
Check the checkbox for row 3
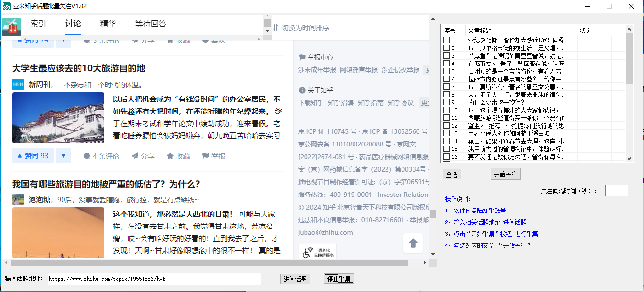coord(446,56)
